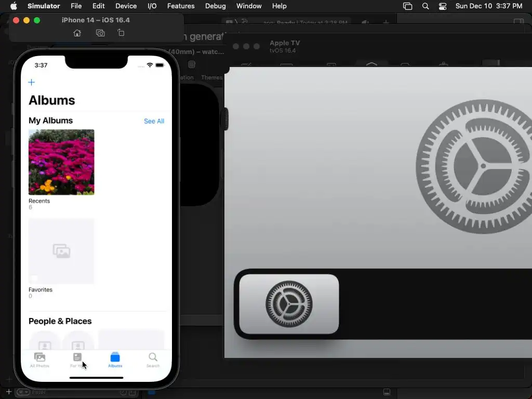Open the File menu
Viewport: 532px width, 399px height.
76,6
